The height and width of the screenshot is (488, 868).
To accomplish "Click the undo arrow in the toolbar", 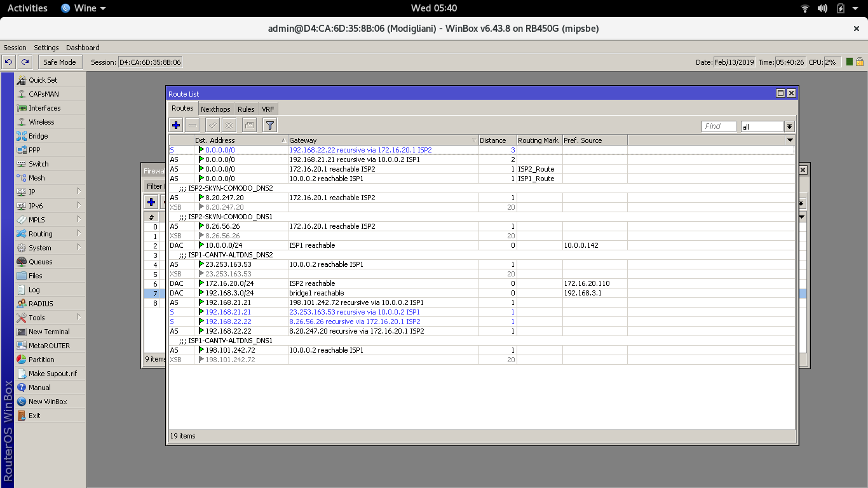I will [8, 62].
